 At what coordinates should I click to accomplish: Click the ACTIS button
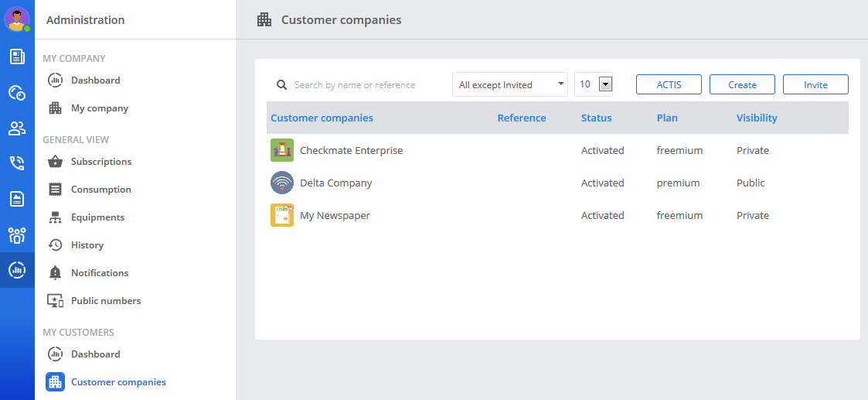point(669,84)
